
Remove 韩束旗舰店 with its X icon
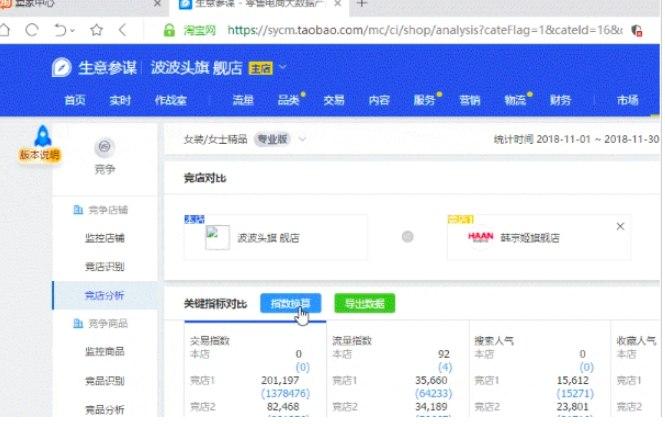(620, 227)
